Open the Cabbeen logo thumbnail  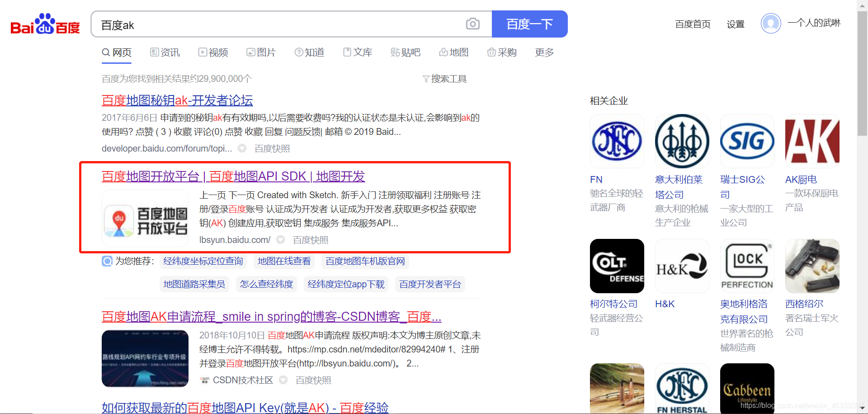pos(747,389)
